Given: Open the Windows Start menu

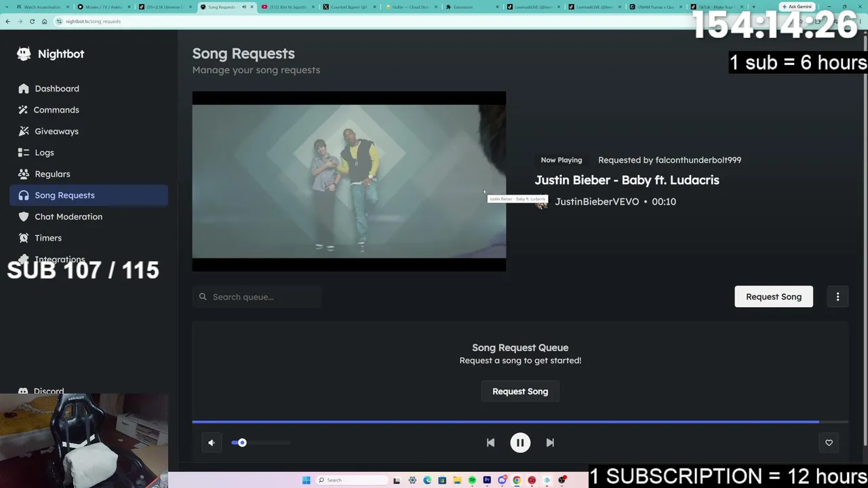Looking at the screenshot, I should 306,481.
